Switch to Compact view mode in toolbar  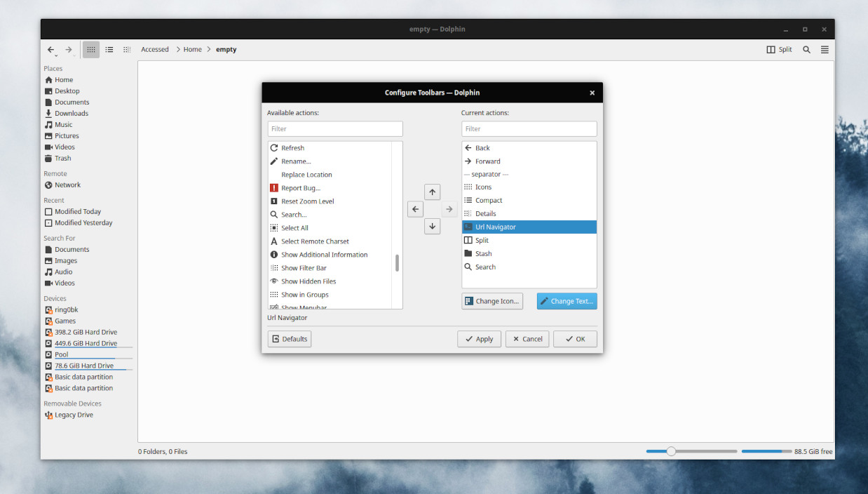109,50
